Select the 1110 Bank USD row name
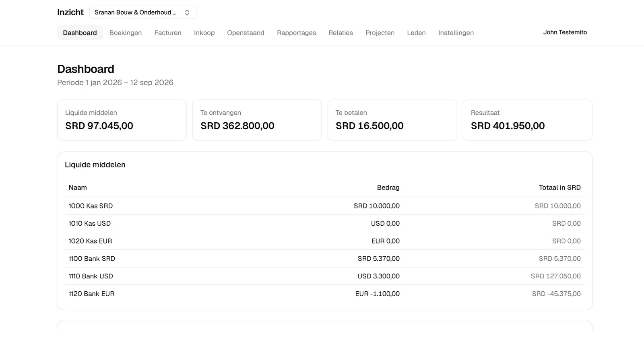 click(x=91, y=276)
